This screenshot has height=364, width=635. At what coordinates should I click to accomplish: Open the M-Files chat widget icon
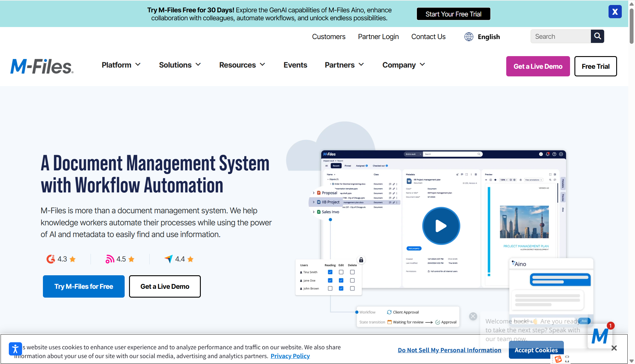600,336
